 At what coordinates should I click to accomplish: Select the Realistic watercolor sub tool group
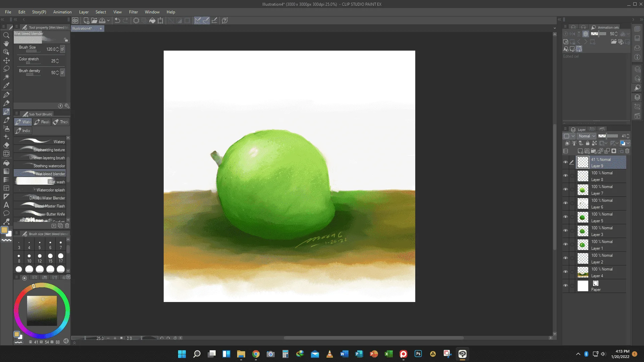(42, 122)
